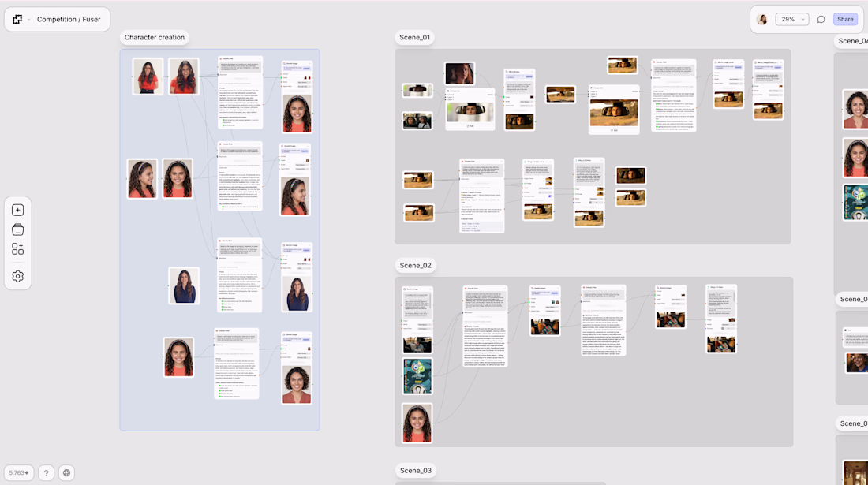Image resolution: width=868 pixels, height=485 pixels.
Task: Open the help question mark button
Action: pyautogui.click(x=46, y=473)
